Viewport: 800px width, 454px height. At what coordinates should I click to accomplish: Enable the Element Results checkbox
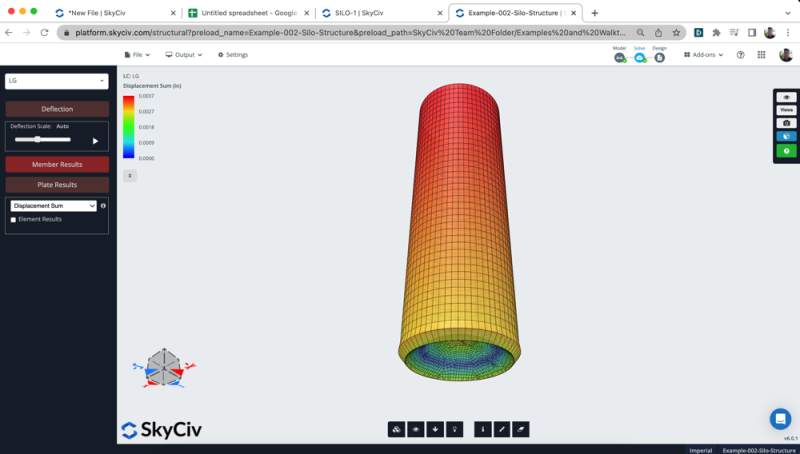(x=13, y=219)
